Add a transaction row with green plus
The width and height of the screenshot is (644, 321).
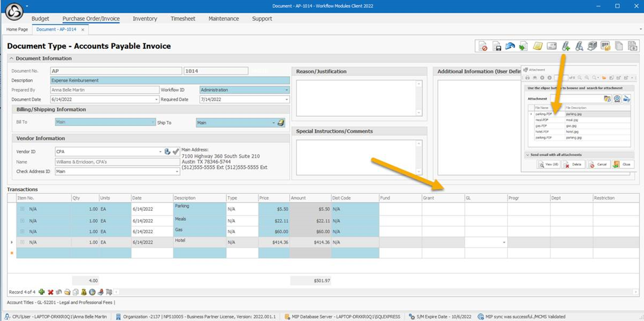coord(42,292)
